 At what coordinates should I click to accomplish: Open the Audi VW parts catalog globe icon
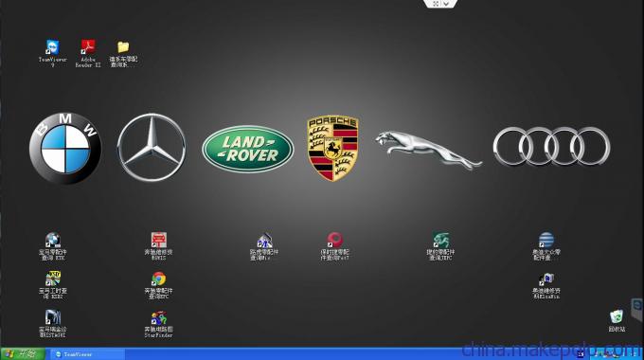[x=546, y=246]
